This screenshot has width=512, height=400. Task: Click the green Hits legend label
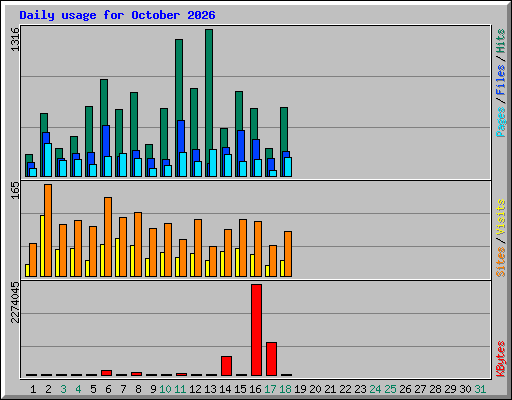(501, 41)
